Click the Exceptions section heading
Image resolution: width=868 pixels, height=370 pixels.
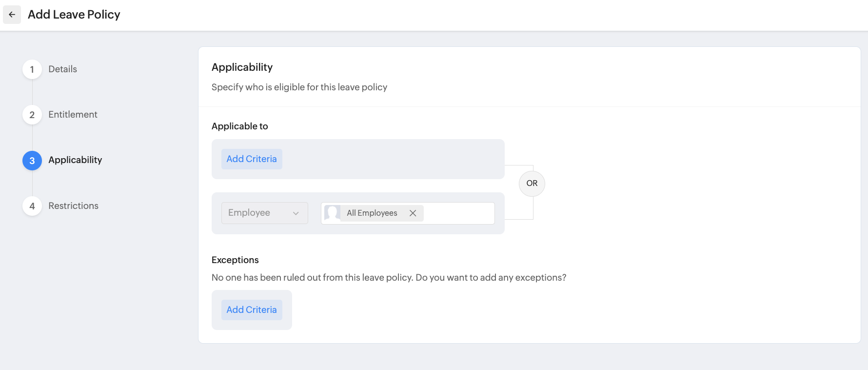[x=235, y=260]
